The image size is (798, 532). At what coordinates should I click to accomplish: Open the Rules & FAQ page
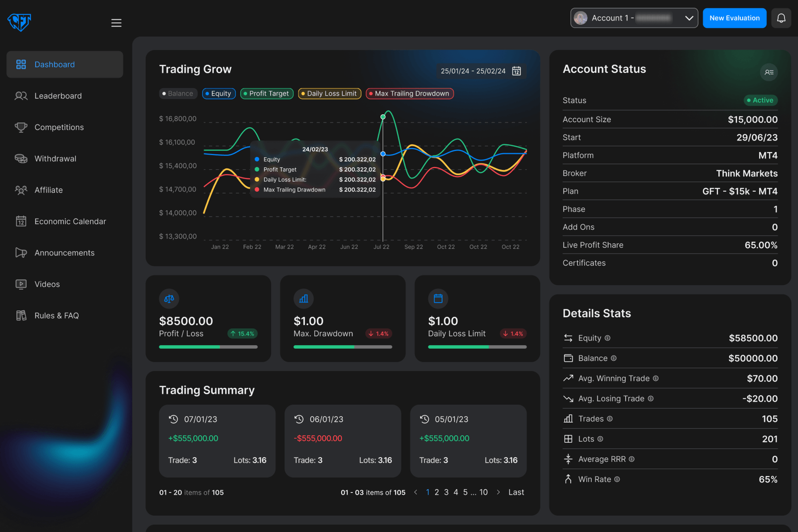56,315
